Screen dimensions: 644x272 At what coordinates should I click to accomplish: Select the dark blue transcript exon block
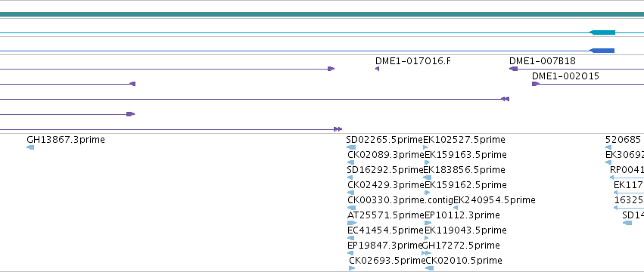[x=602, y=51]
